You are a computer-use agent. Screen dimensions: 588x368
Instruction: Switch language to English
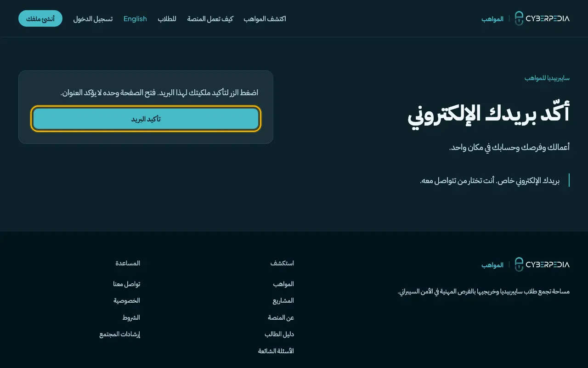click(135, 19)
